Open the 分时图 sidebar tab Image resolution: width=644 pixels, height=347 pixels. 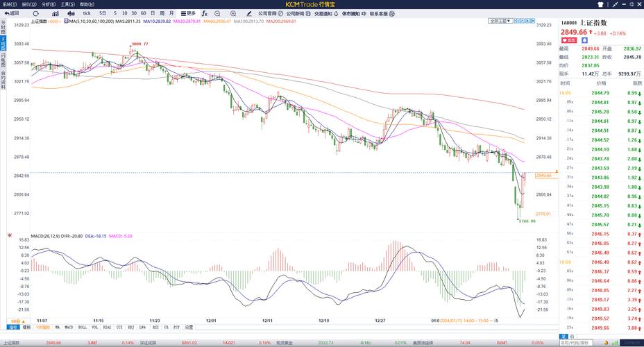tap(3, 27)
